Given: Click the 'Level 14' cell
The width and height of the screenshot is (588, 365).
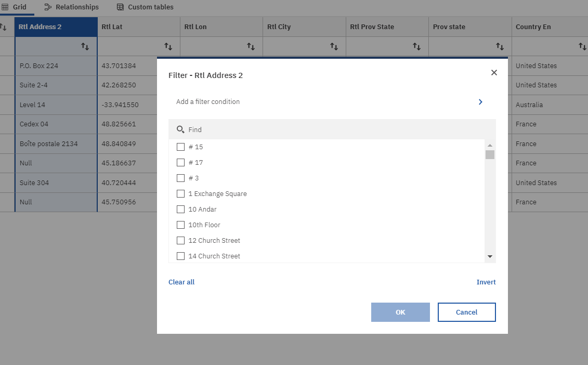Looking at the screenshot, I should (x=56, y=105).
